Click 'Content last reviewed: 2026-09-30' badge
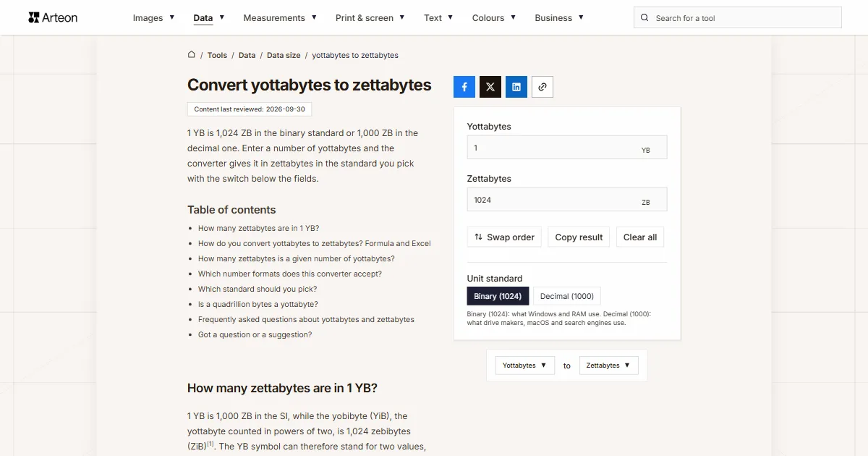Screen dimensions: 868x456 pos(250,109)
